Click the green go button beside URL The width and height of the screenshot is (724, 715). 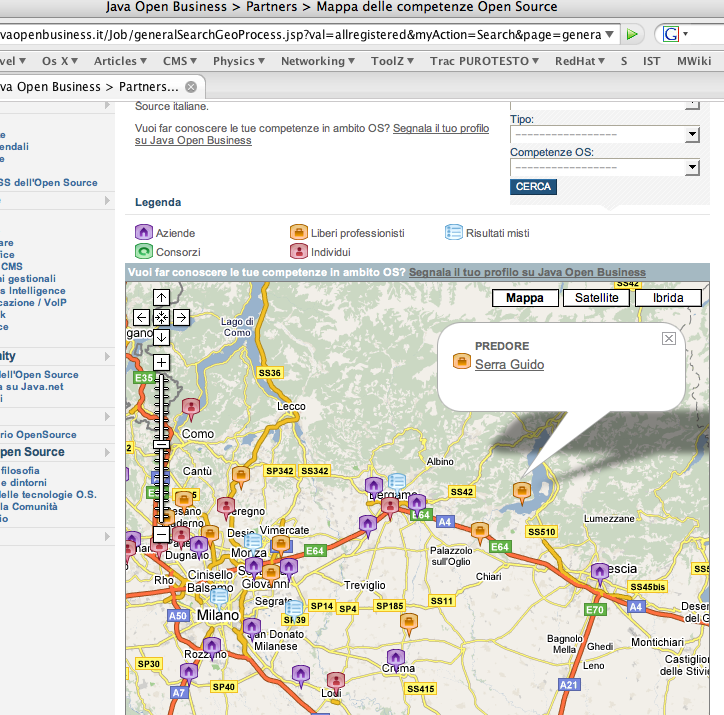click(x=632, y=34)
